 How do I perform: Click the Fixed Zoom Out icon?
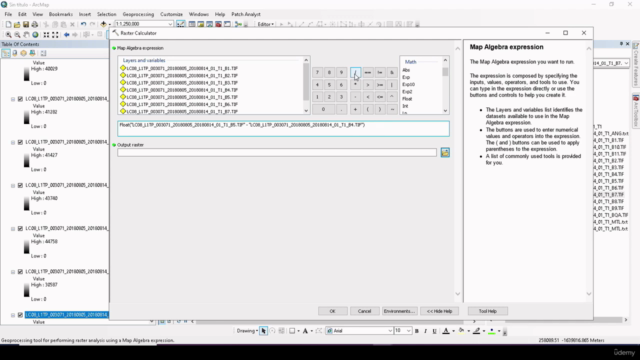55,35
